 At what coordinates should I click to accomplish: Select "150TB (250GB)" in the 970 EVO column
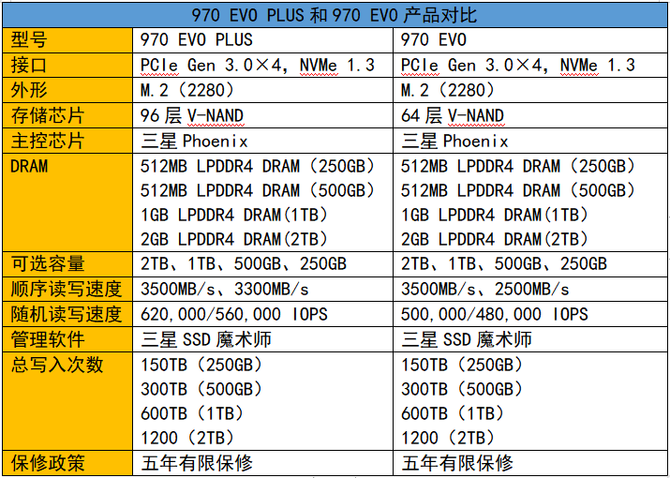pos(463,365)
